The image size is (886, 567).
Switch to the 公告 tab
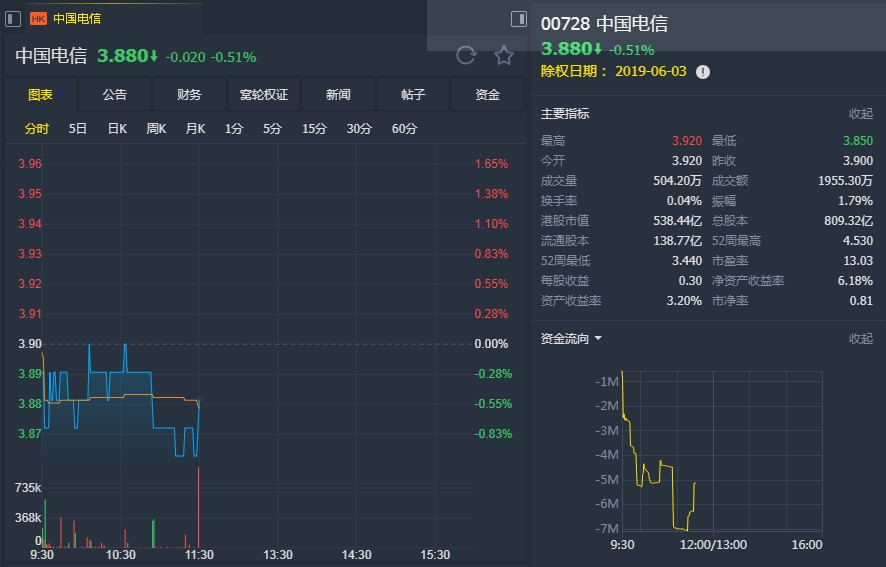pos(115,94)
